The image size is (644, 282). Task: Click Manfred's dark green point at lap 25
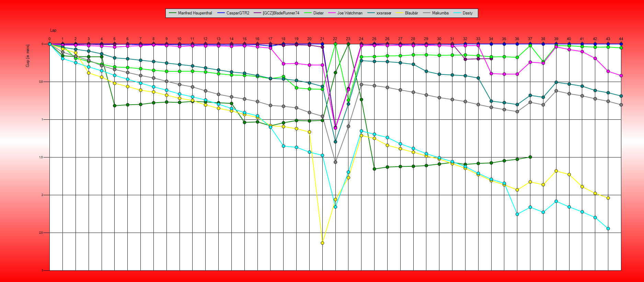(x=374, y=169)
